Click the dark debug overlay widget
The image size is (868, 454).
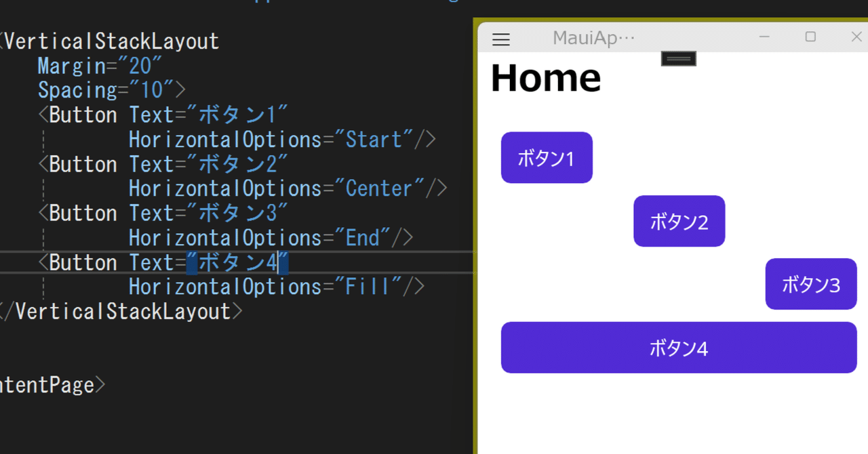pos(678,58)
